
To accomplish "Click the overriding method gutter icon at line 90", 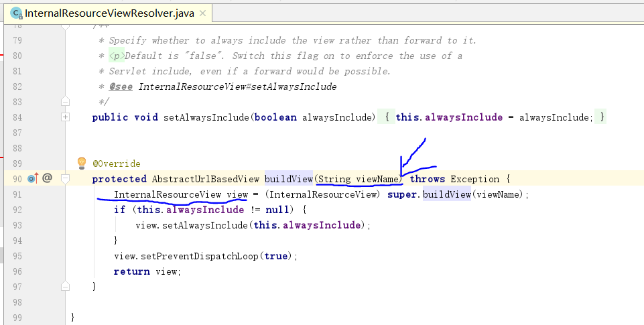I will (33, 178).
